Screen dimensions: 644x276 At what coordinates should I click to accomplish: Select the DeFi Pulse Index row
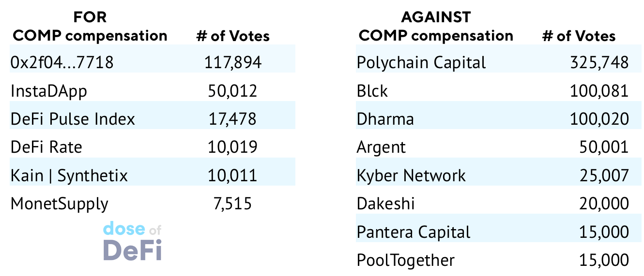tap(153, 118)
